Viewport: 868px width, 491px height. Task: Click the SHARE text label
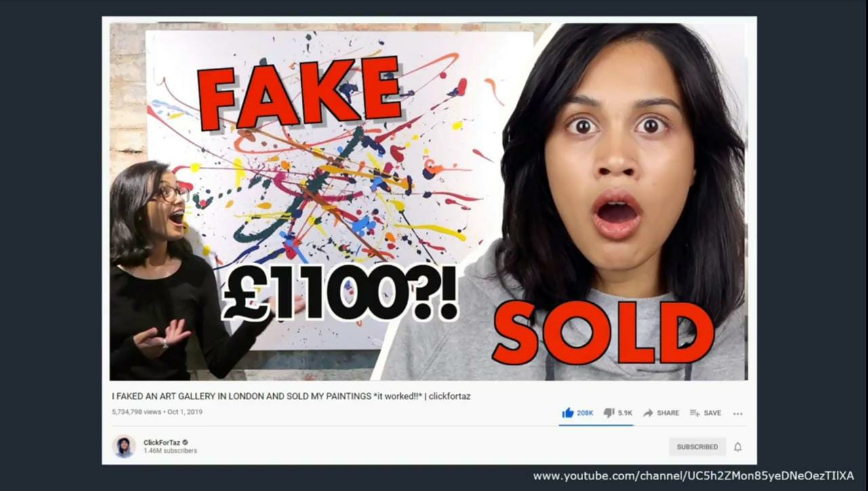(667, 413)
